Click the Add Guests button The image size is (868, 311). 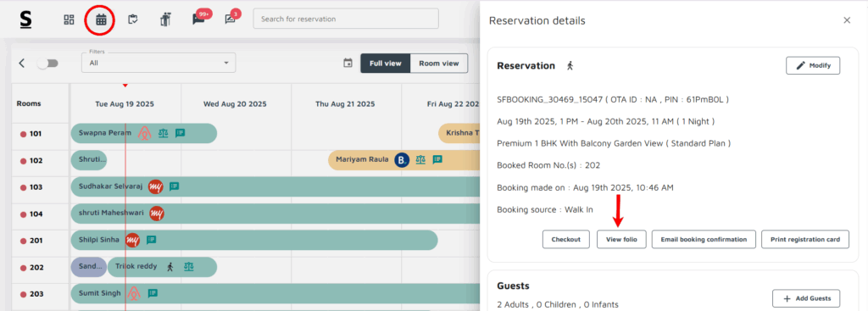tap(806, 298)
